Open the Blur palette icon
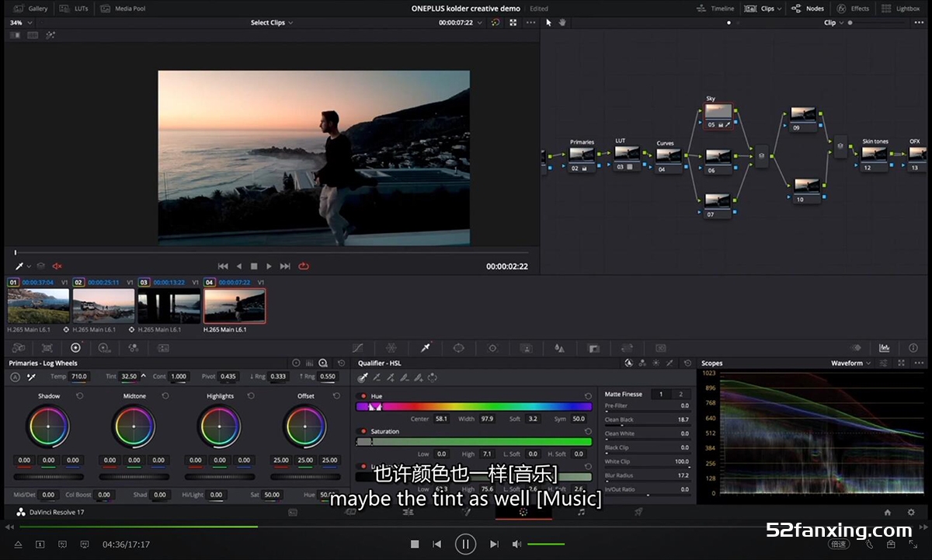Screen dimensions: 932x560 point(559,348)
